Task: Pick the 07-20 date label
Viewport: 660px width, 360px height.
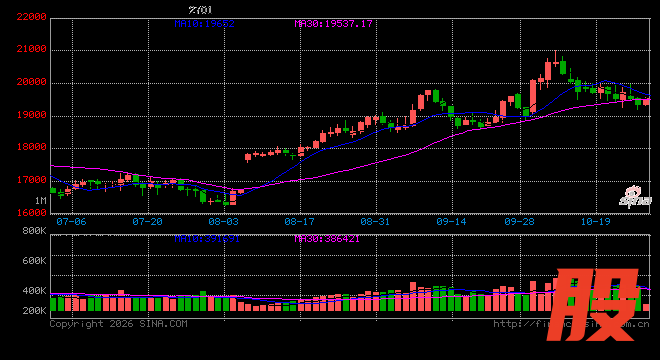Action: 147,221
